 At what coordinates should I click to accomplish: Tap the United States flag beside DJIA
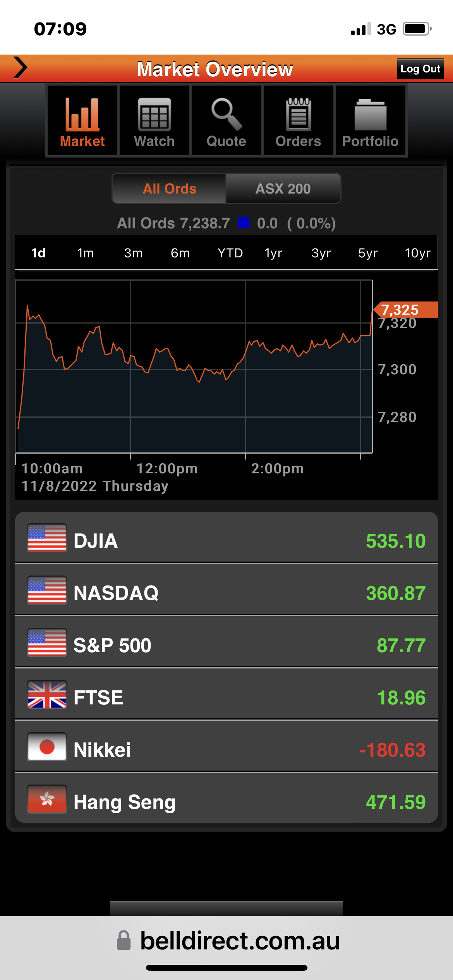47,538
